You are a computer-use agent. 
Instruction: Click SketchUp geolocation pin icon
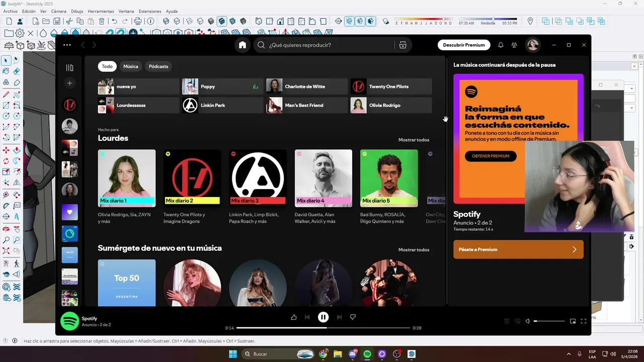point(530,21)
